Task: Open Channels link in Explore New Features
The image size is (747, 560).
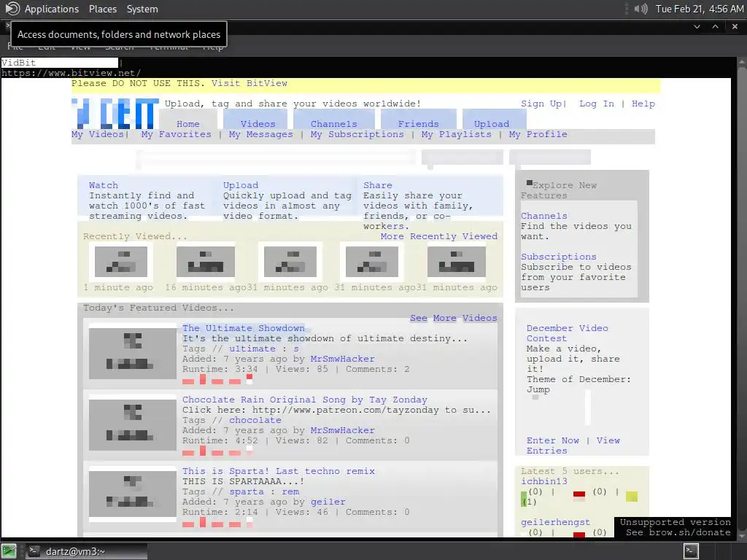Action: (x=544, y=216)
